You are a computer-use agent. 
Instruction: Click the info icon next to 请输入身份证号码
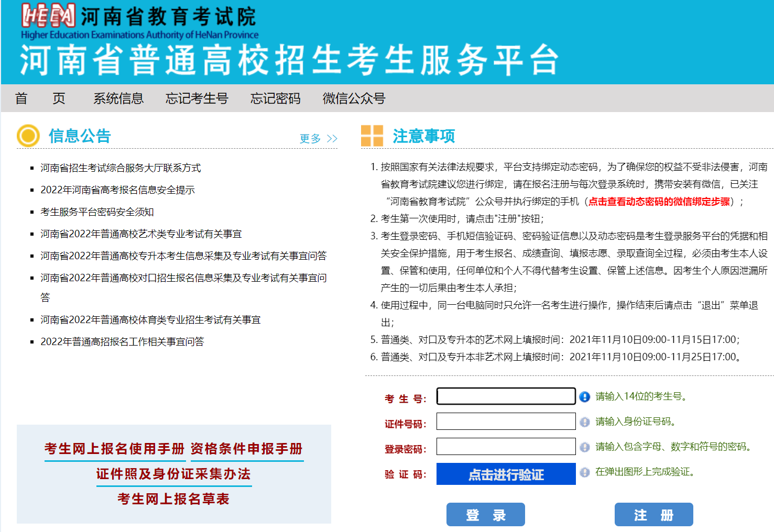(585, 422)
